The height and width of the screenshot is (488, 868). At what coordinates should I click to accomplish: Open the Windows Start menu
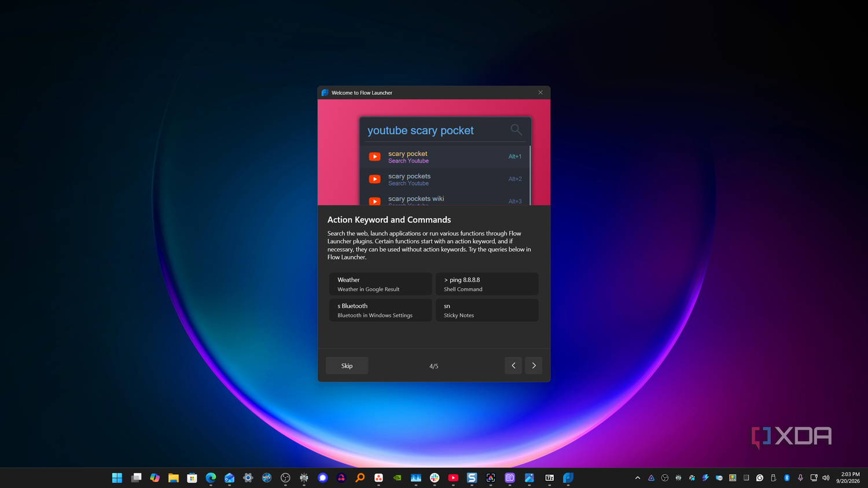[x=117, y=478]
